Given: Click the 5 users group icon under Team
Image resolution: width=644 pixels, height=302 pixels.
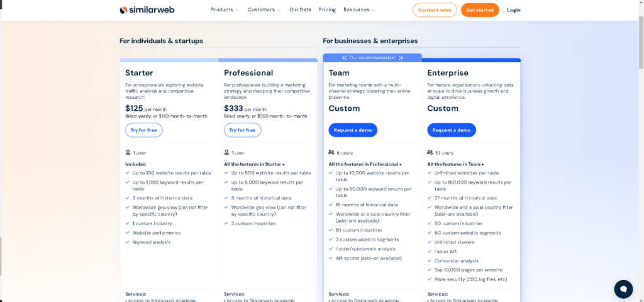Looking at the screenshot, I should (331, 152).
